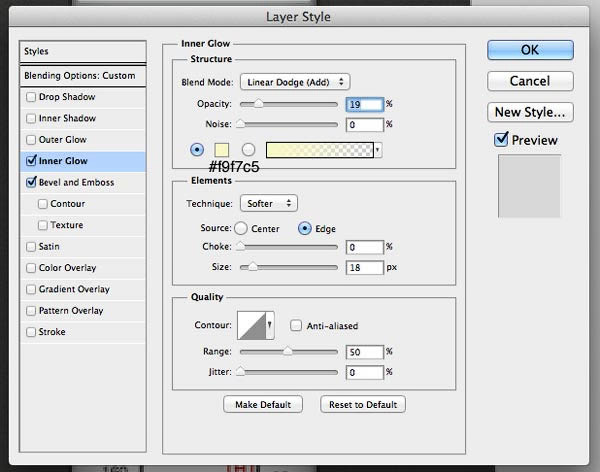This screenshot has height=472, width=600.
Task: Select the gradient radio button
Action: (248, 150)
